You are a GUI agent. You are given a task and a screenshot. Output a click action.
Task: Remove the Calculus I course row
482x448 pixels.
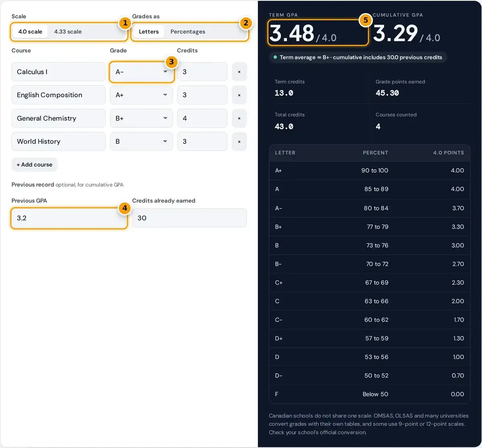[x=239, y=72]
